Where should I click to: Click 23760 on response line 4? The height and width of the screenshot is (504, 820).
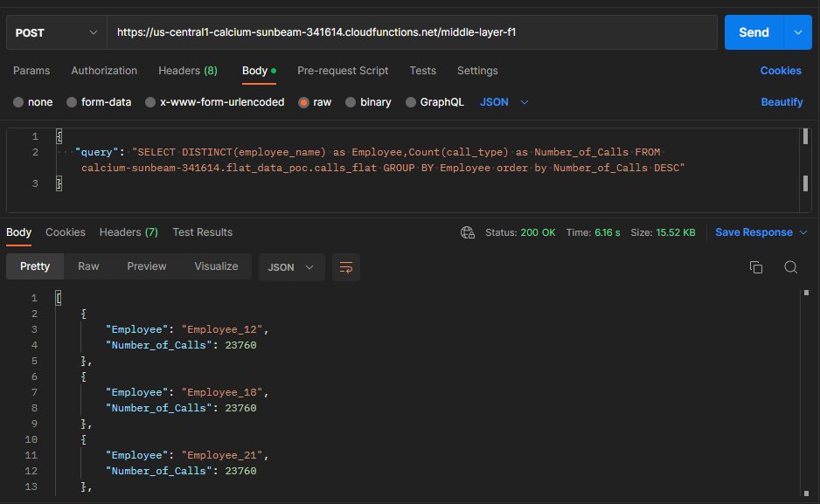tap(240, 345)
